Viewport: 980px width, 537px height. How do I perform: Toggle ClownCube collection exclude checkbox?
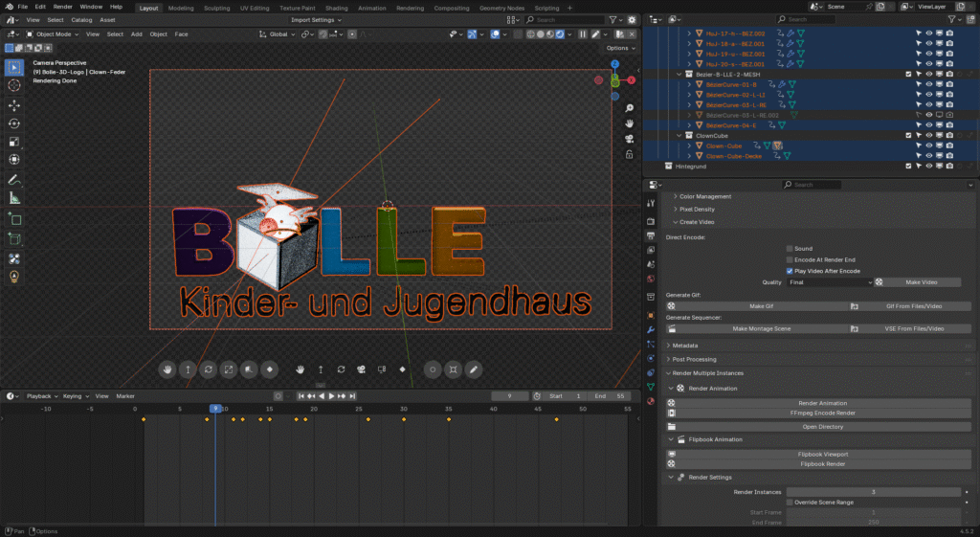(x=908, y=136)
